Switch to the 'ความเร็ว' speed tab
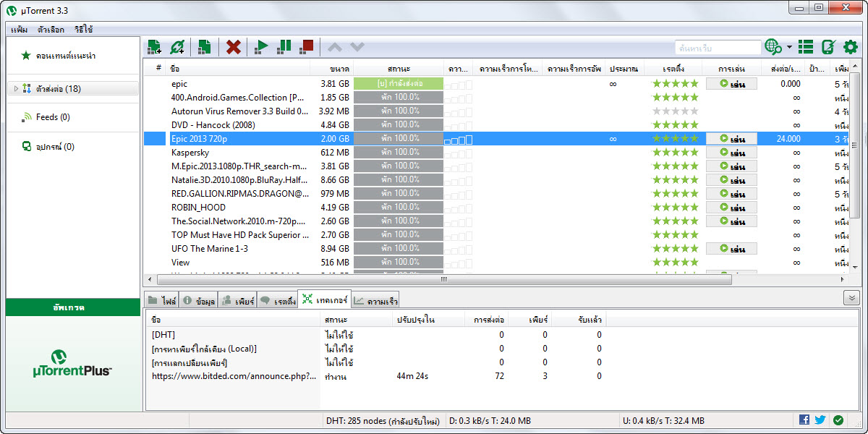Image resolution: width=868 pixels, height=434 pixels. click(375, 300)
